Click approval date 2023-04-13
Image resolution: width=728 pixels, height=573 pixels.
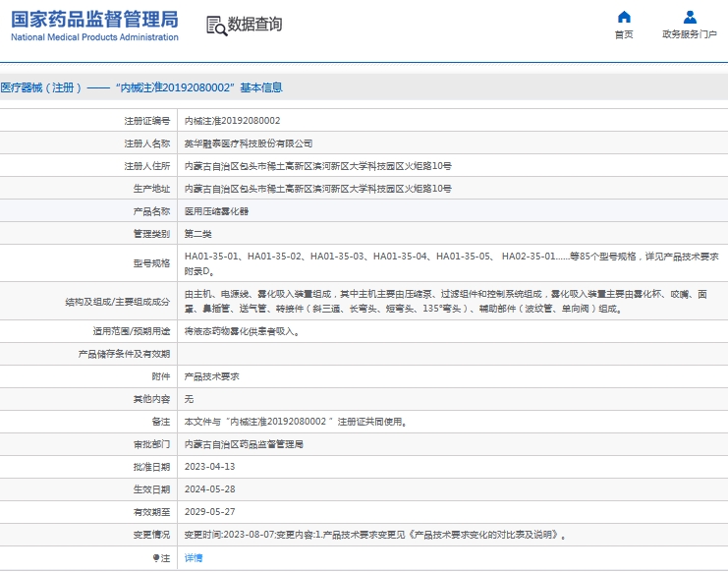tap(210, 467)
